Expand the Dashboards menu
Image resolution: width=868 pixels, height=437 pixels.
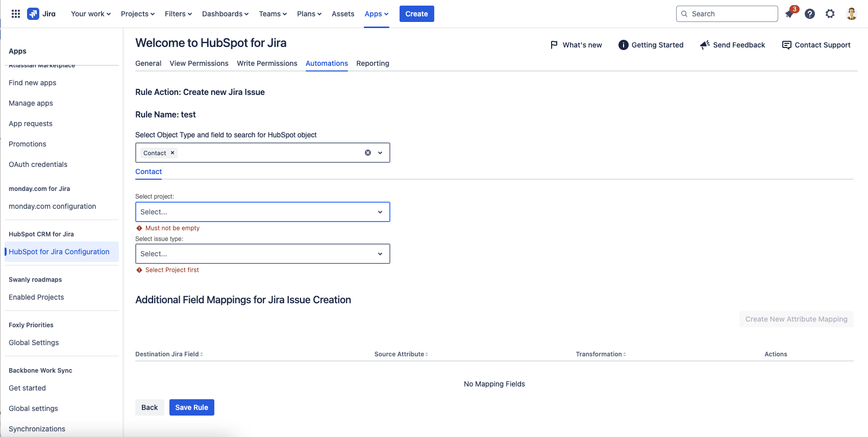(x=226, y=14)
